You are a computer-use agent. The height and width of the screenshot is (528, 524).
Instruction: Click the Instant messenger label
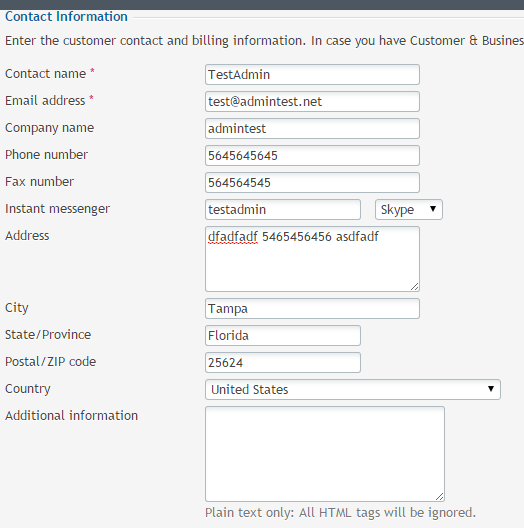(x=57, y=209)
